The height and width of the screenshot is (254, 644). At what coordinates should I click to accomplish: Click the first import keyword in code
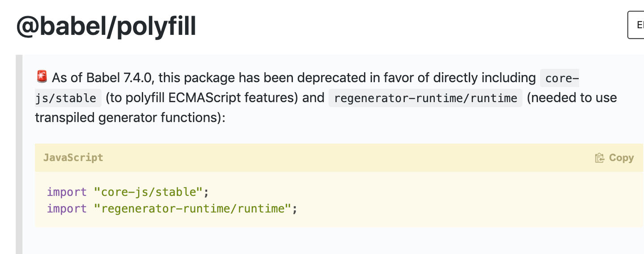pos(67,192)
